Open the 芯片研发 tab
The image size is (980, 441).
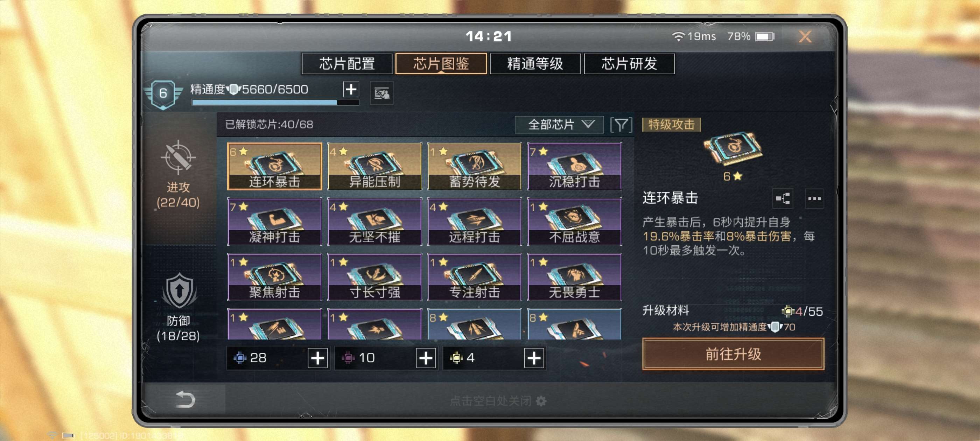click(x=629, y=64)
